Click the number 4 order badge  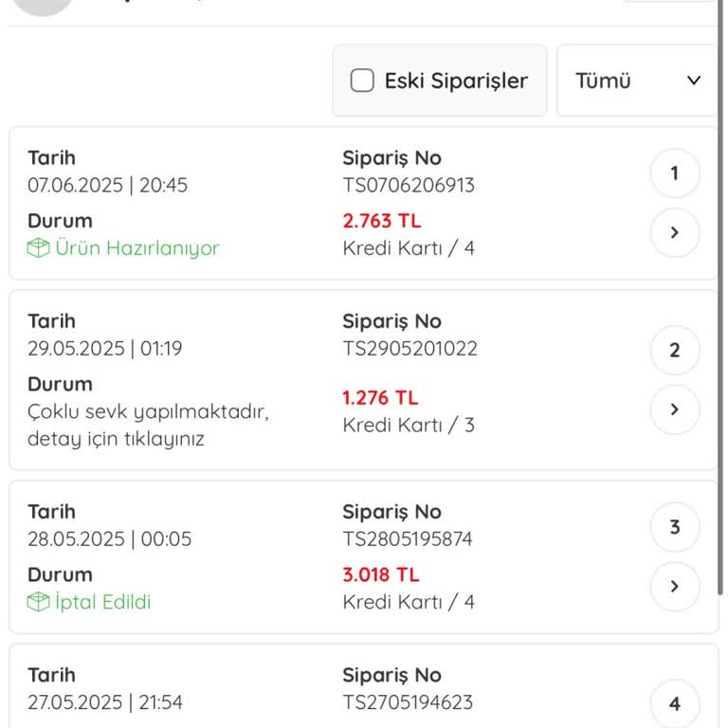675,703
